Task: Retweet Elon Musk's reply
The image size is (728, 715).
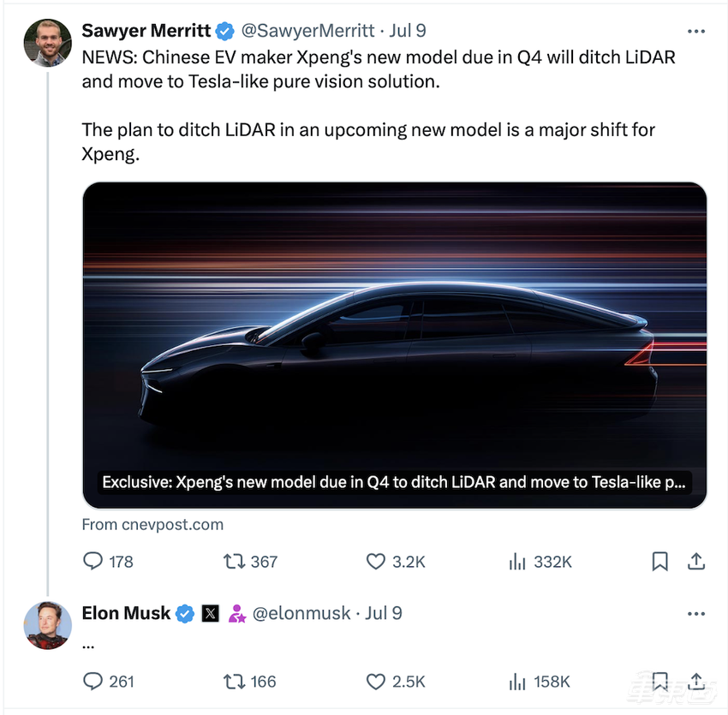Action: [x=234, y=682]
